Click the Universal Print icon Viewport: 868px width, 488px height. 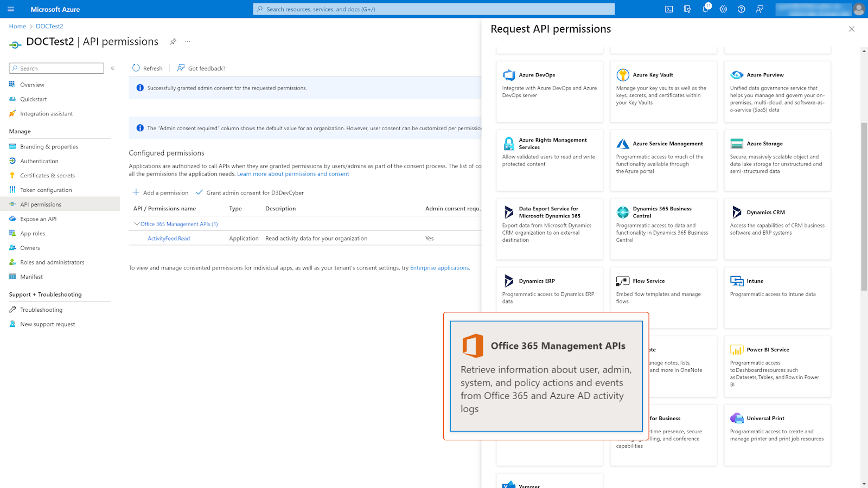pos(737,418)
